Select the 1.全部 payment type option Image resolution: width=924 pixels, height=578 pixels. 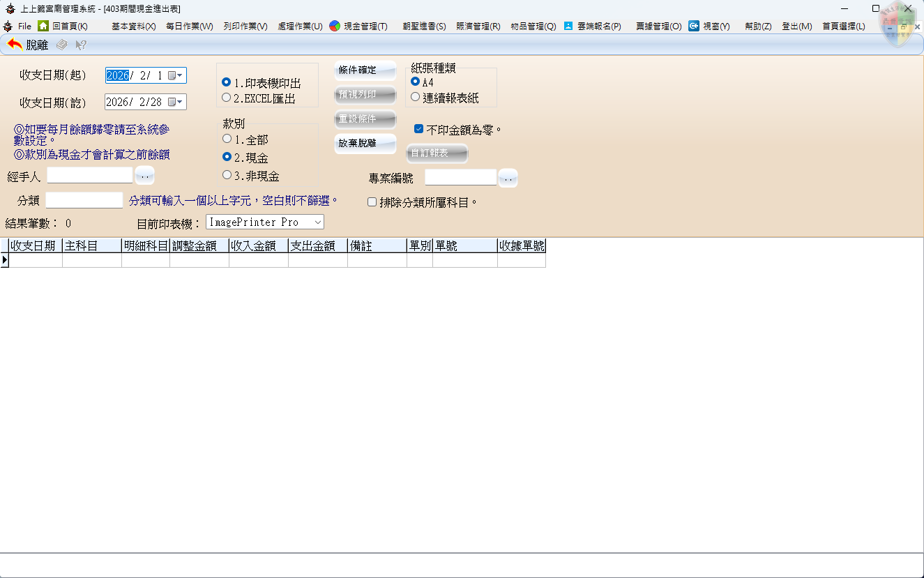tap(227, 139)
